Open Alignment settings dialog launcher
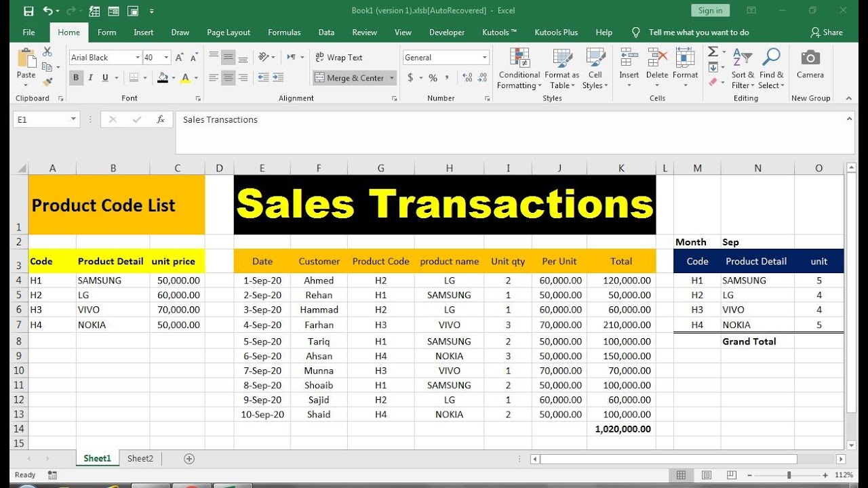Viewport: 868px width, 488px height. [394, 98]
